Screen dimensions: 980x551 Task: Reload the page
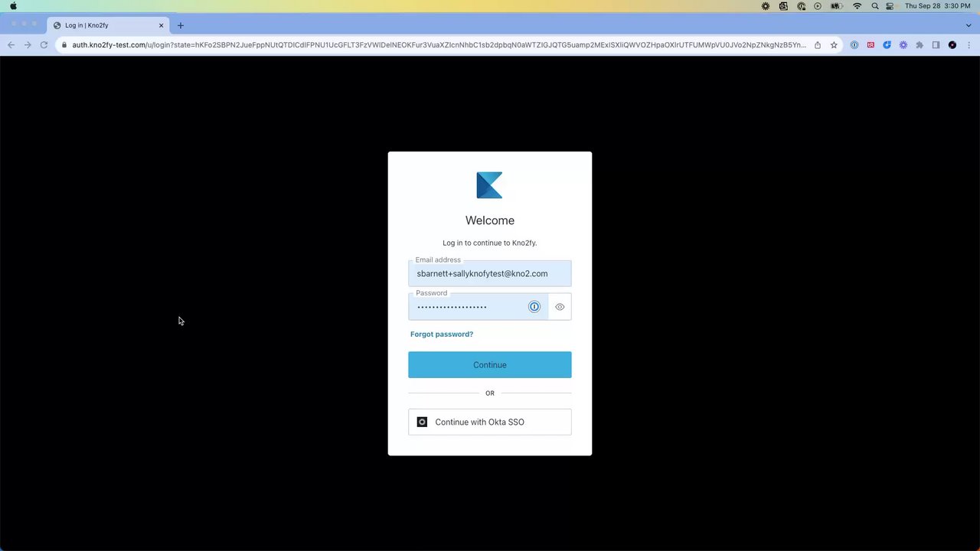[44, 45]
